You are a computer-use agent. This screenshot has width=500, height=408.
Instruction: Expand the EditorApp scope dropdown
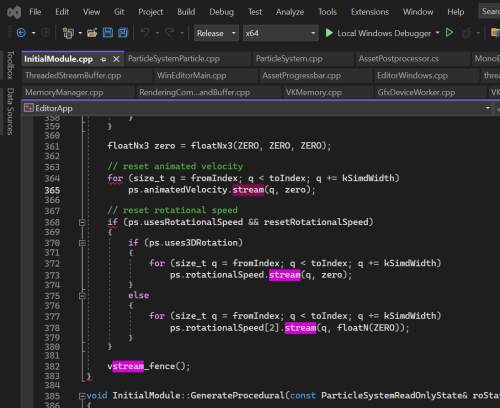(488, 108)
